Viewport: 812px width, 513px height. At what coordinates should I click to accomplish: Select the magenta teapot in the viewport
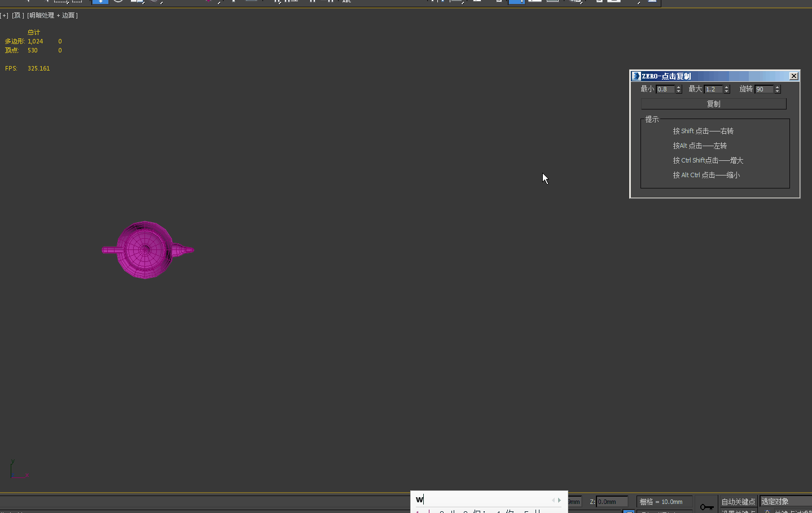[x=146, y=249]
